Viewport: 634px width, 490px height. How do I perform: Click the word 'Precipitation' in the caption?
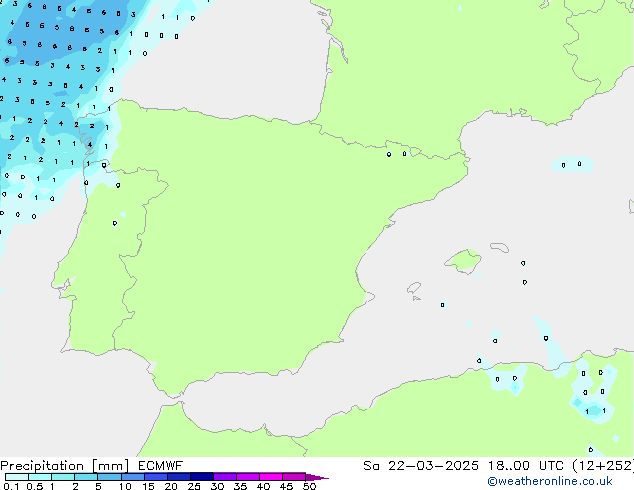click(x=42, y=466)
